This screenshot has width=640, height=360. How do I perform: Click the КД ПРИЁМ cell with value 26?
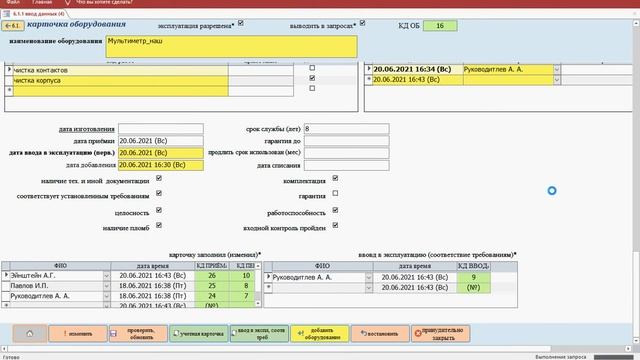(212, 276)
